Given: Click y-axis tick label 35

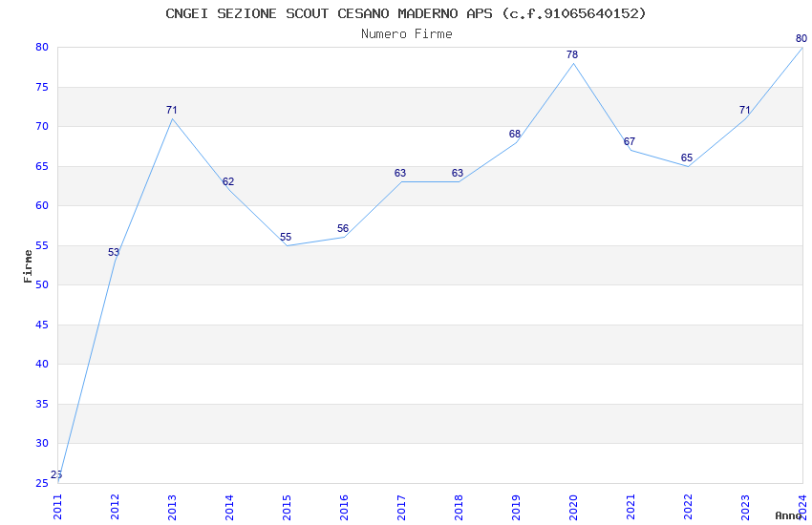Looking at the screenshot, I should tap(42, 404).
